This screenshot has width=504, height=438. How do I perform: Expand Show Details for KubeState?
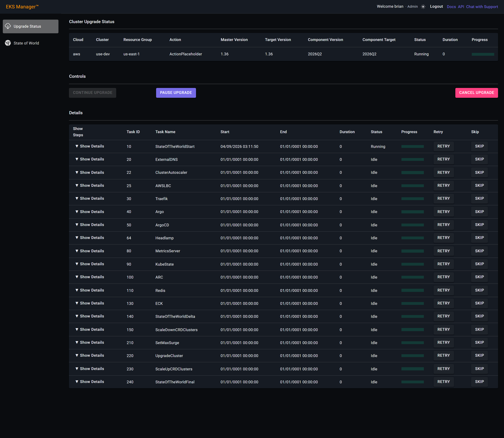tap(90, 264)
